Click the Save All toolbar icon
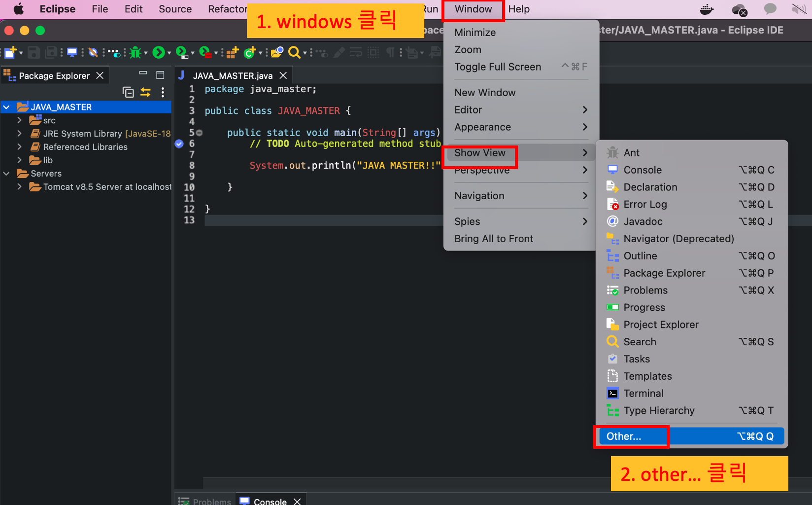This screenshot has height=505, width=812. coord(51,52)
